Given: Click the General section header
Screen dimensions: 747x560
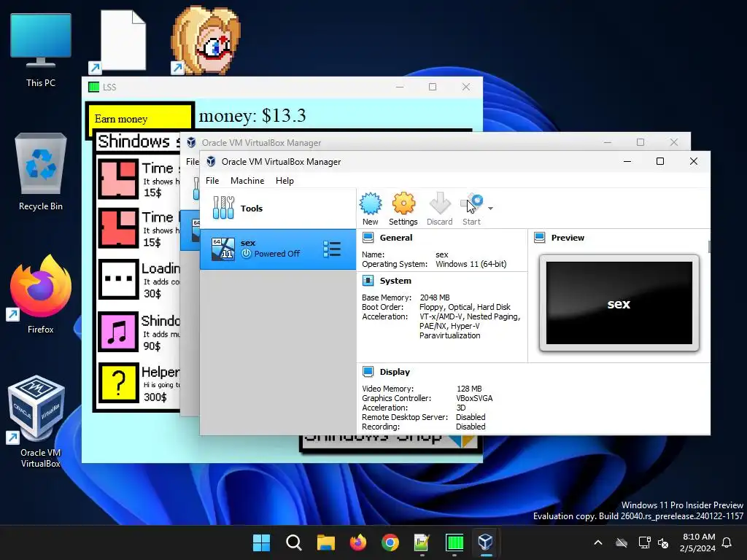Looking at the screenshot, I should tap(395, 238).
